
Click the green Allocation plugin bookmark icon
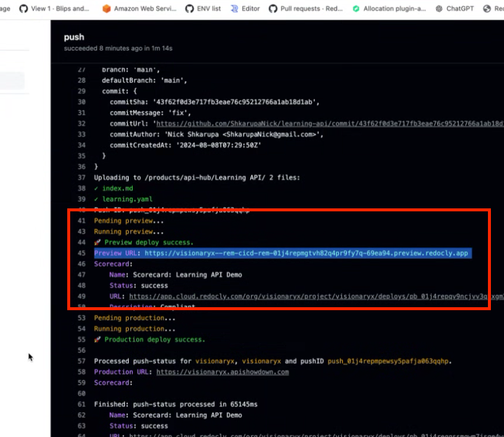click(x=356, y=8)
